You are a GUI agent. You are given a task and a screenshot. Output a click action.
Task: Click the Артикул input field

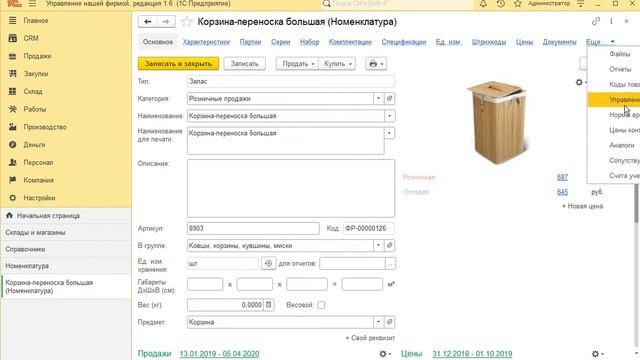click(x=253, y=228)
